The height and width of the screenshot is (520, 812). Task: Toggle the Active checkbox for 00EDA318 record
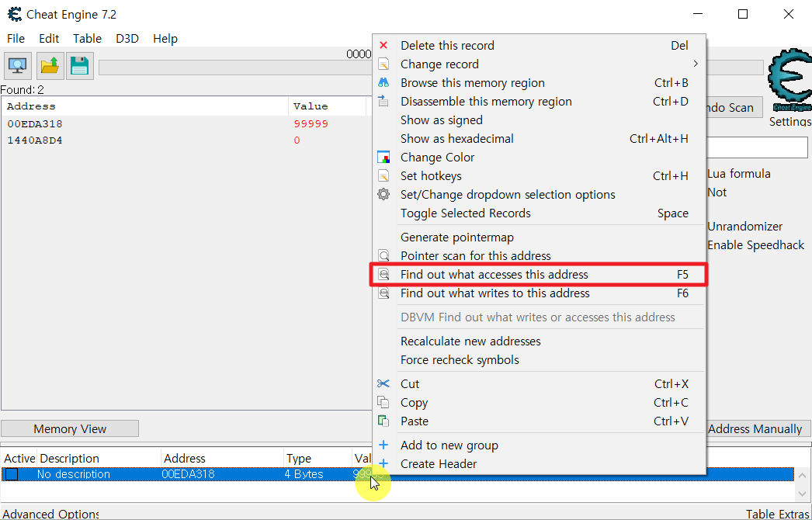click(12, 474)
